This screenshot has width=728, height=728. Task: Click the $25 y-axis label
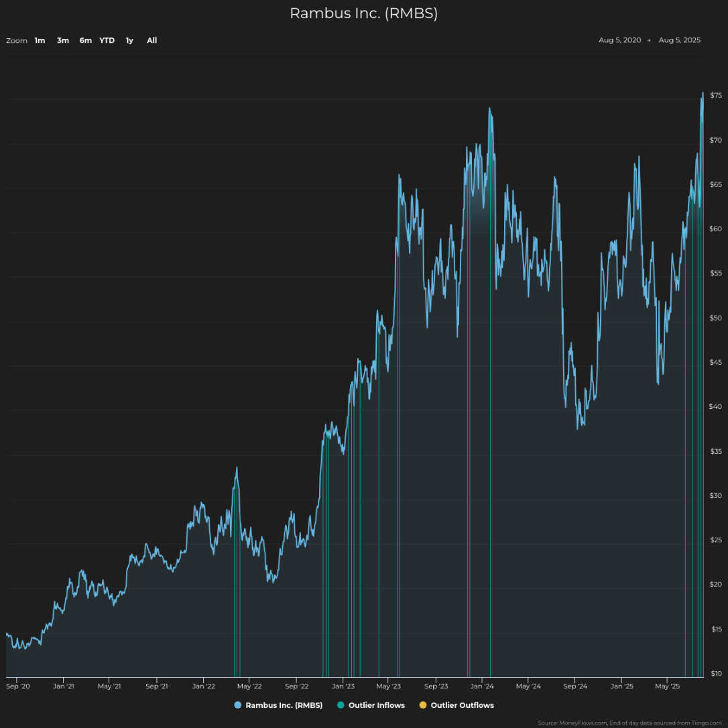tap(716, 540)
